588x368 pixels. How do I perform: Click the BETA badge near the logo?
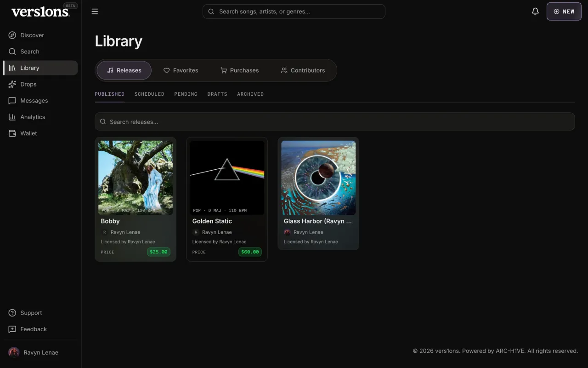[x=71, y=6]
